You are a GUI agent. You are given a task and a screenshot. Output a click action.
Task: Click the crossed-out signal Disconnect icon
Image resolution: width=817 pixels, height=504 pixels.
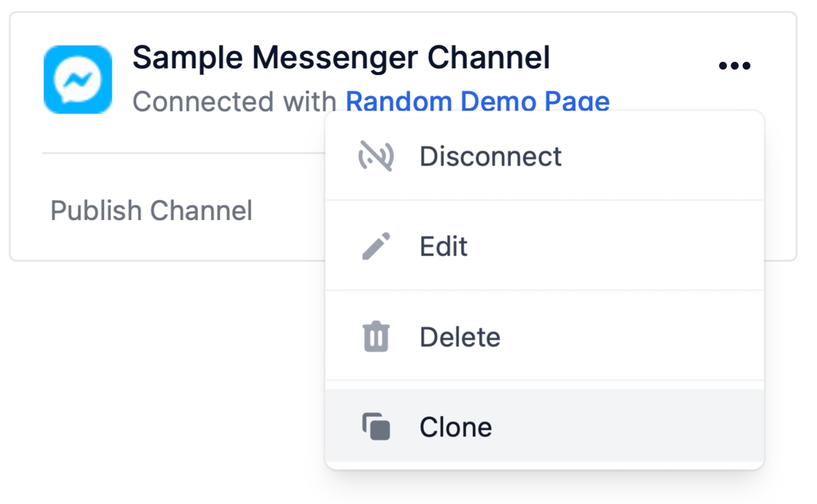tap(376, 156)
